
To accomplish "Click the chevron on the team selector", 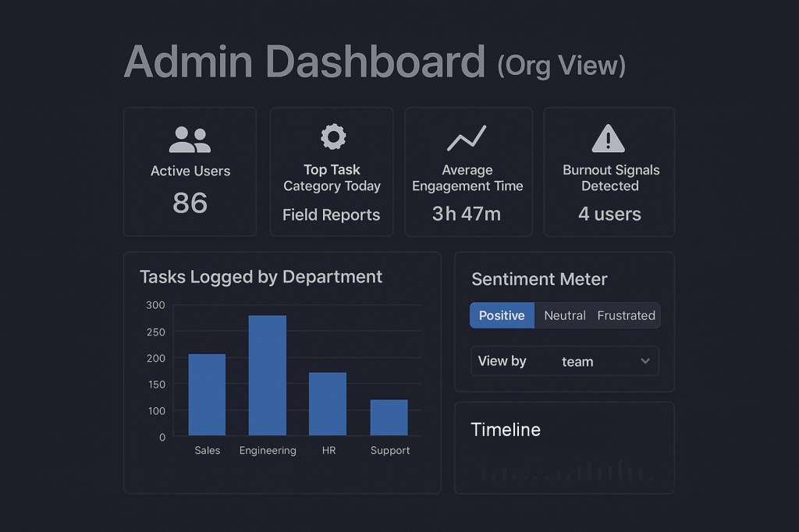I will click(x=645, y=361).
